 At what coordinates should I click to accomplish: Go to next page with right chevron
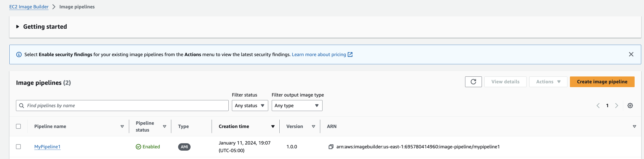(617, 106)
